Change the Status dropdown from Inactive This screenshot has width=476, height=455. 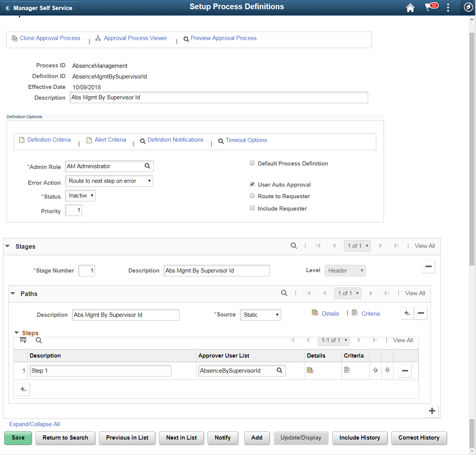point(80,195)
